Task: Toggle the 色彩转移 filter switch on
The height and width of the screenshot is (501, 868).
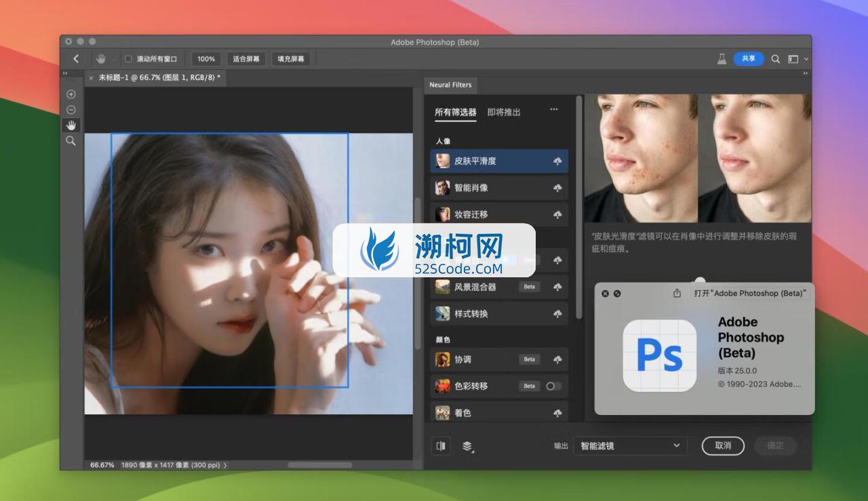Action: [x=553, y=386]
